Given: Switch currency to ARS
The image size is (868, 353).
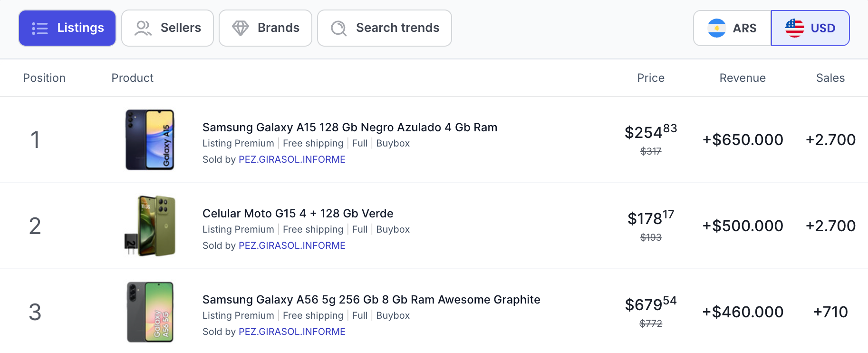Looking at the screenshot, I should pyautogui.click(x=732, y=29).
